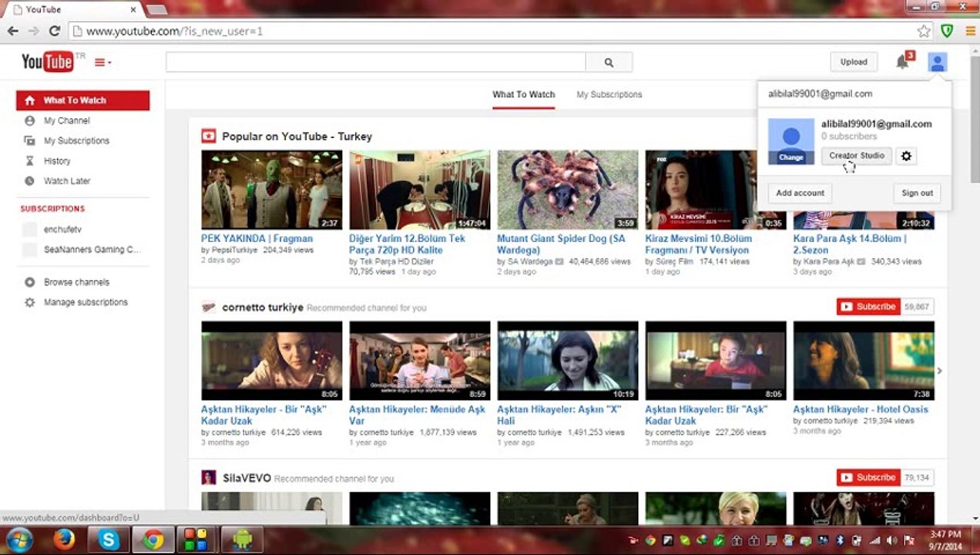
Task: Show next cornetto videos arrow
Action: point(939,371)
